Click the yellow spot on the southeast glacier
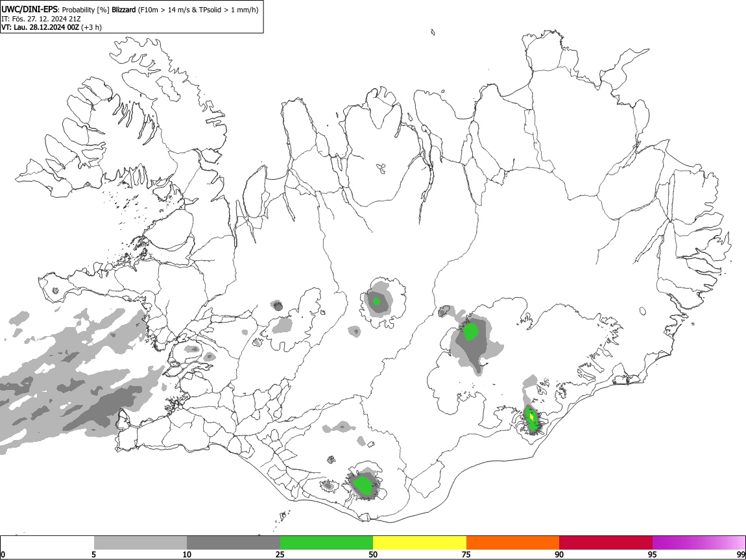Viewport: 746px width, 560px height. tap(531, 417)
